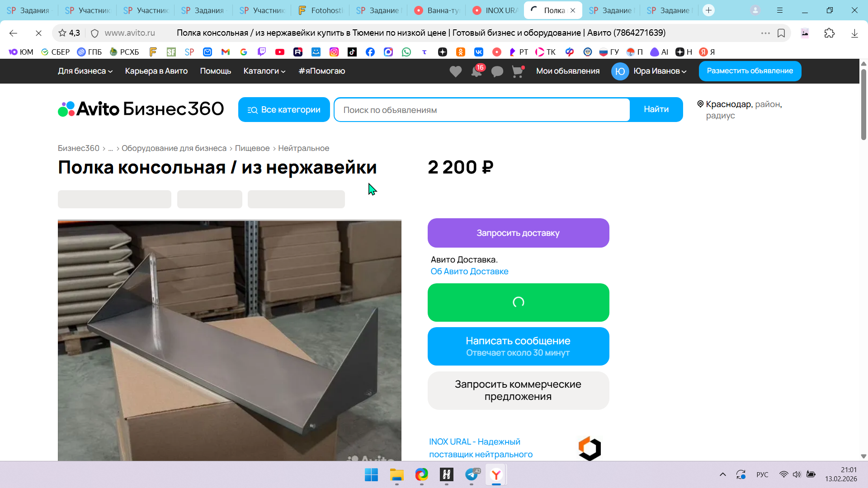The height and width of the screenshot is (488, 868).
Task: Click the "Поиск по объявлениям" search field
Action: pos(481,110)
